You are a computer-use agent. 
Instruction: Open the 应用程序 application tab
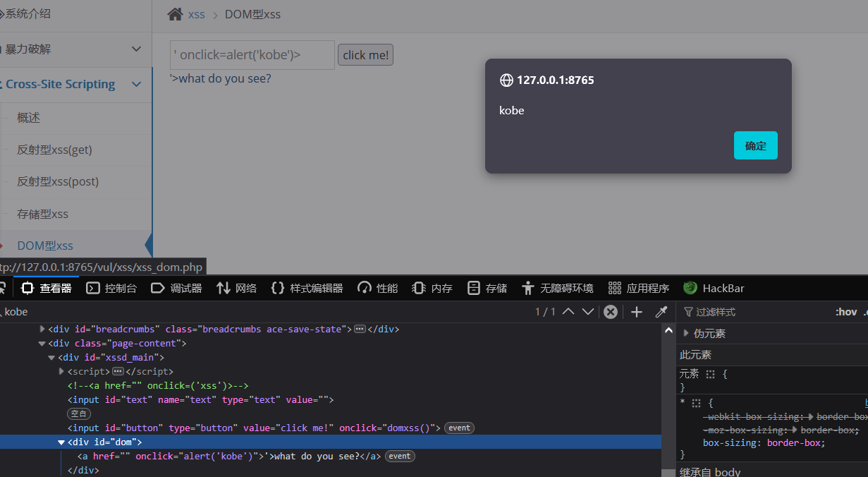click(639, 288)
